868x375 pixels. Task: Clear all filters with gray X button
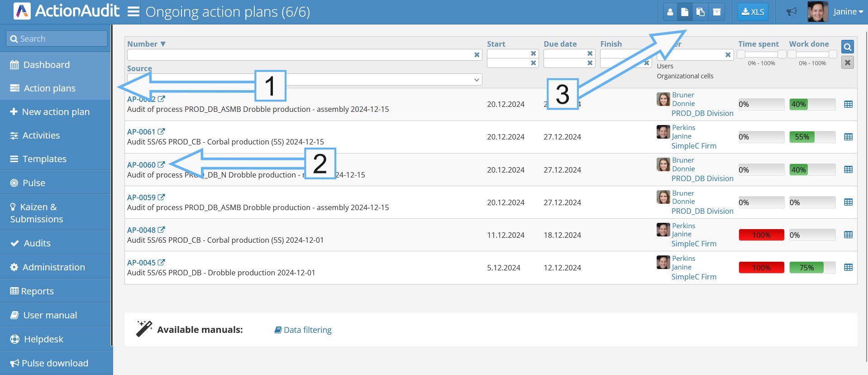[x=848, y=62]
